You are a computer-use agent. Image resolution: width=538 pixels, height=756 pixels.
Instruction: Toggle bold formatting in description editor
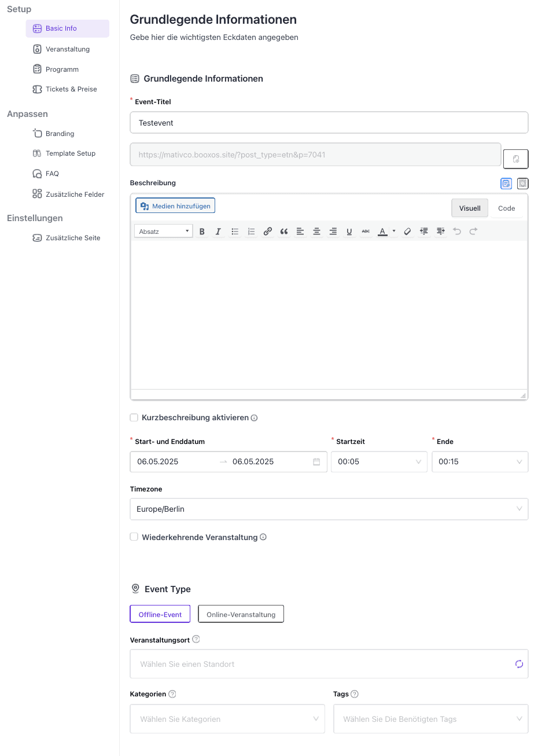202,232
